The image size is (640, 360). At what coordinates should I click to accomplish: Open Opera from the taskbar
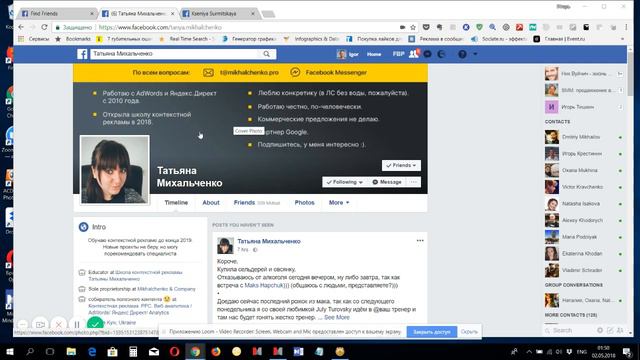coord(174,351)
